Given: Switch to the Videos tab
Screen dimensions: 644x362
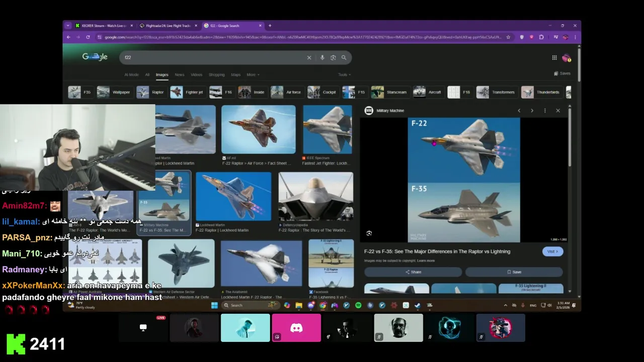Looking at the screenshot, I should coord(196,74).
